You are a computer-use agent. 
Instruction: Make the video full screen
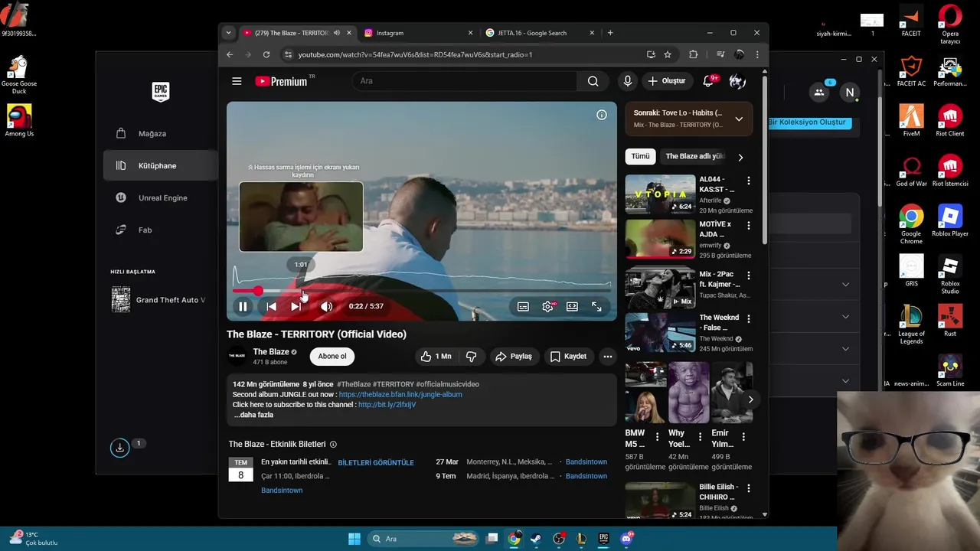coord(596,306)
